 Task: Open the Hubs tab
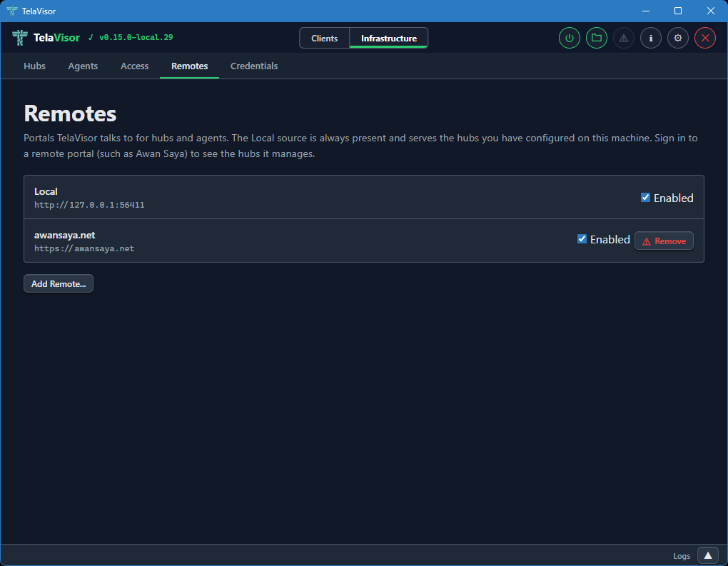pyautogui.click(x=34, y=66)
